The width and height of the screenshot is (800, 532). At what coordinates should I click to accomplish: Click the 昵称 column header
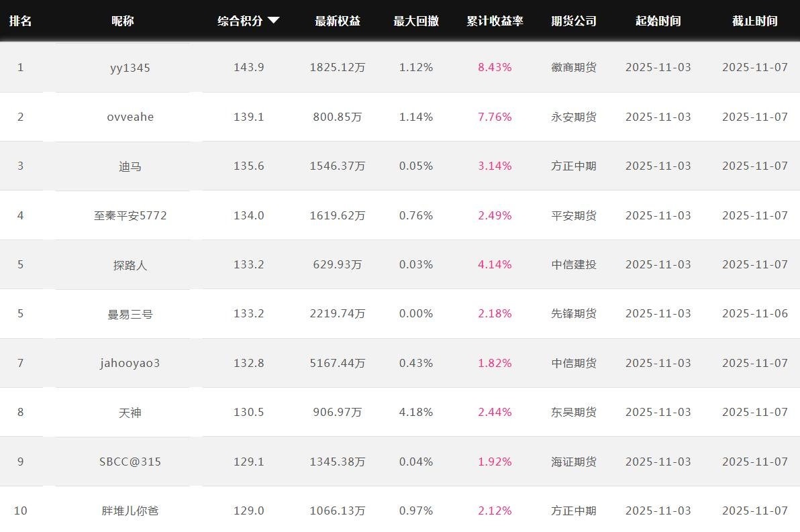123,21
